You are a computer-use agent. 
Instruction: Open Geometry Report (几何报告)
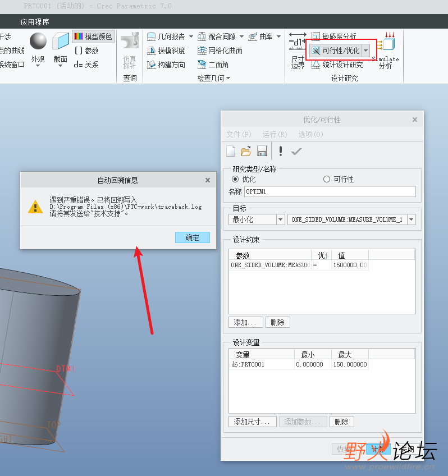166,36
